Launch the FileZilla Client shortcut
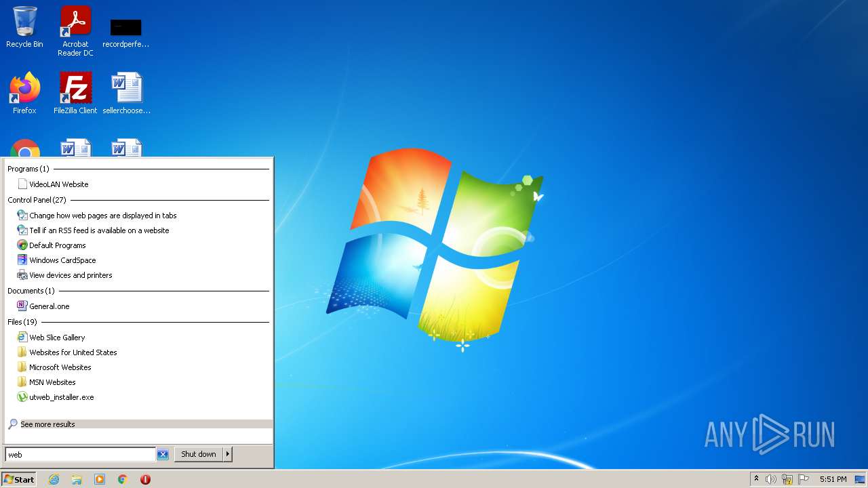The width and height of the screenshot is (868, 488). pyautogui.click(x=75, y=93)
